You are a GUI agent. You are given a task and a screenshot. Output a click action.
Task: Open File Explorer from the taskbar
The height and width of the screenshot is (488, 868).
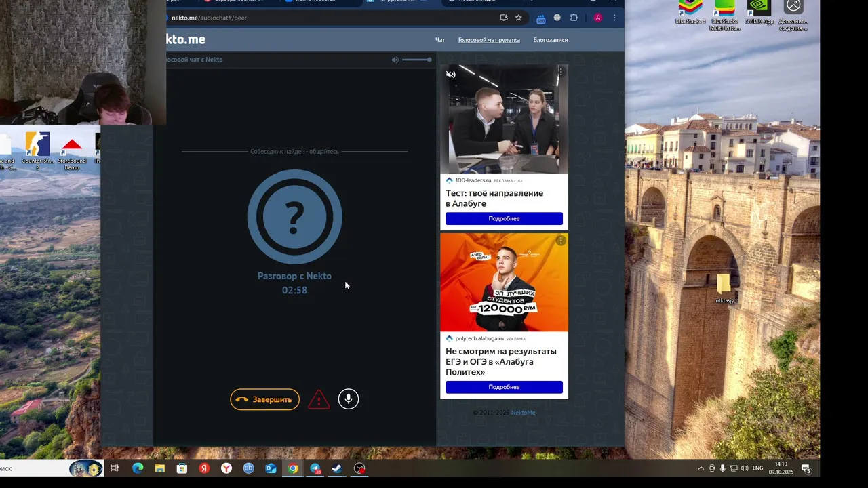pos(160,468)
